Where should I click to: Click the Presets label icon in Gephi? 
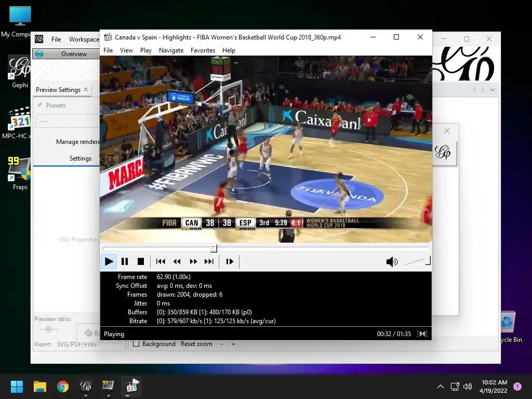coord(40,105)
